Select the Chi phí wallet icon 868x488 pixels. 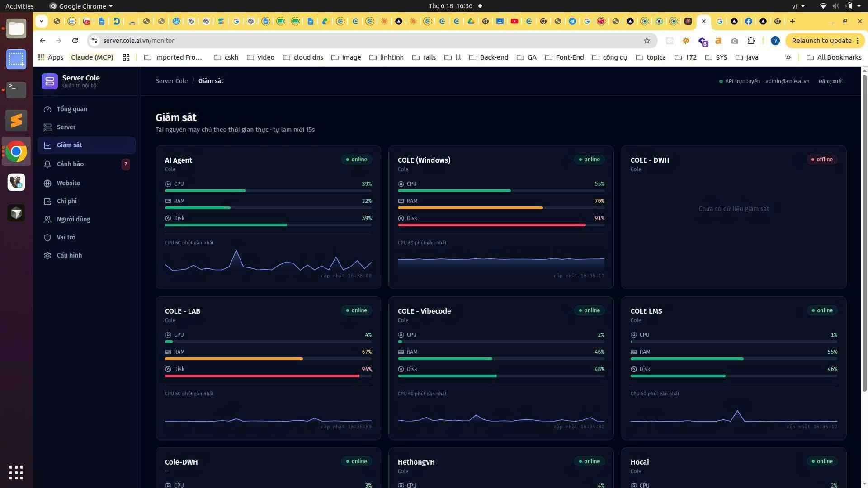coord(47,201)
